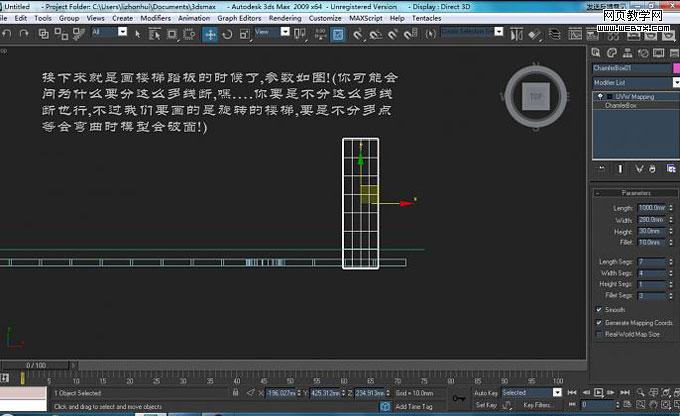This screenshot has height=416, width=680.
Task: Collapse the Parameters rollout
Action: coord(635,193)
